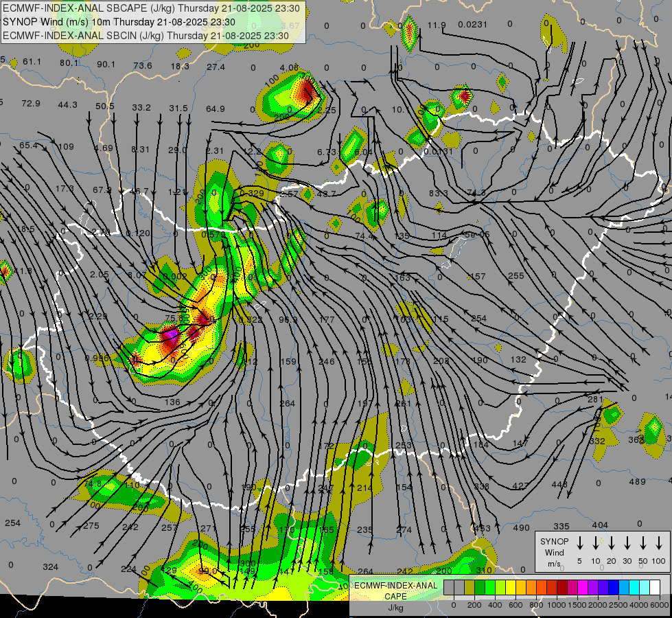
Task: Click the map value 281
Action: pos(595,399)
